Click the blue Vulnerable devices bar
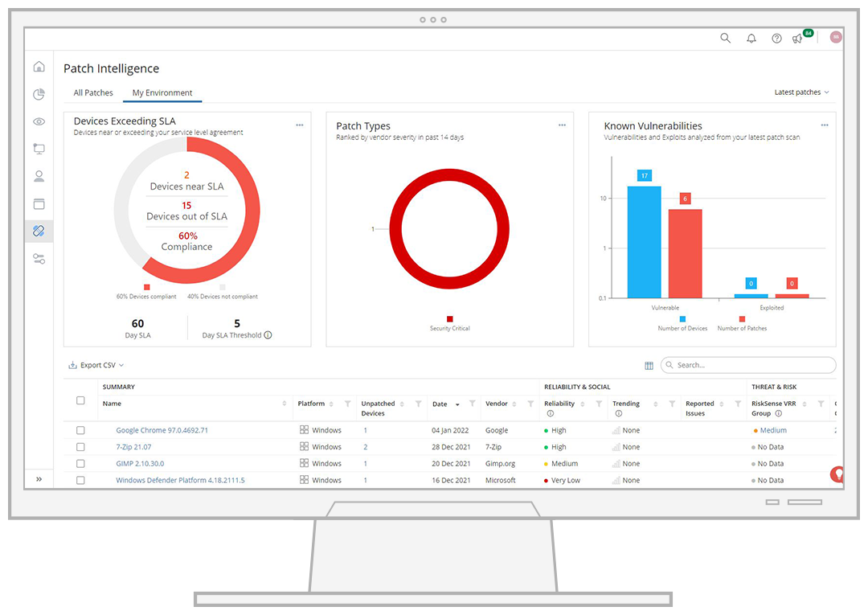 pos(644,242)
